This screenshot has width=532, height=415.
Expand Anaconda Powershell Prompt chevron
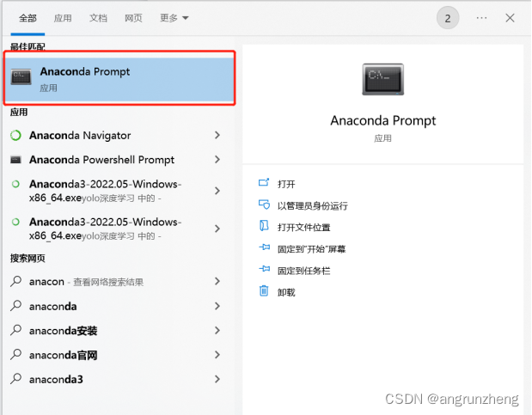pyautogui.click(x=217, y=160)
